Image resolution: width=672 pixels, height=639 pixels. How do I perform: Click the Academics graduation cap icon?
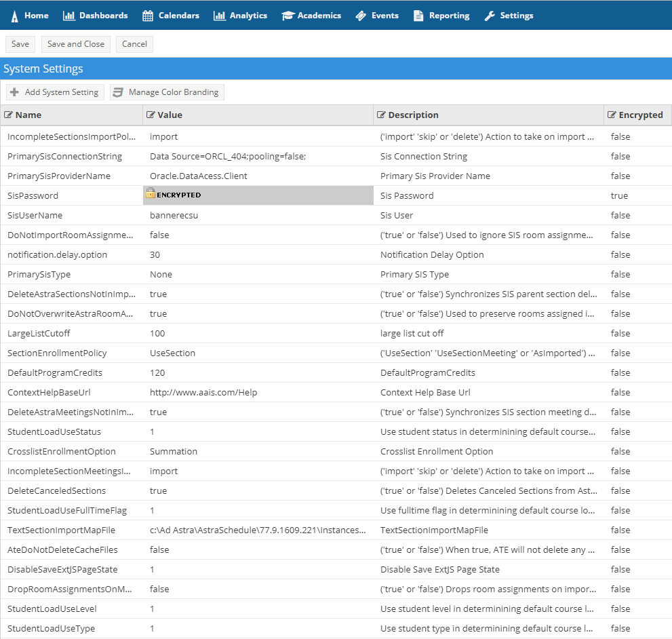tap(288, 16)
